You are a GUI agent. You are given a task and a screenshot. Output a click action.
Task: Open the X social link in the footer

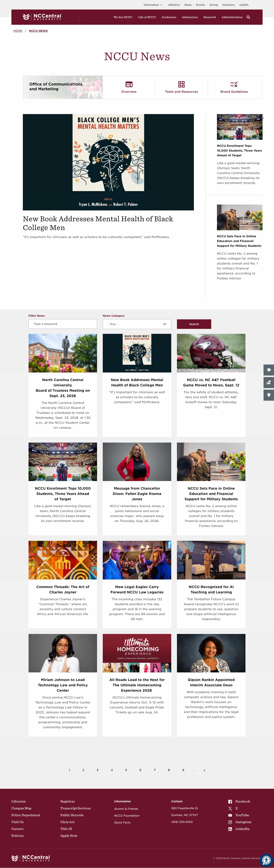pos(233,808)
